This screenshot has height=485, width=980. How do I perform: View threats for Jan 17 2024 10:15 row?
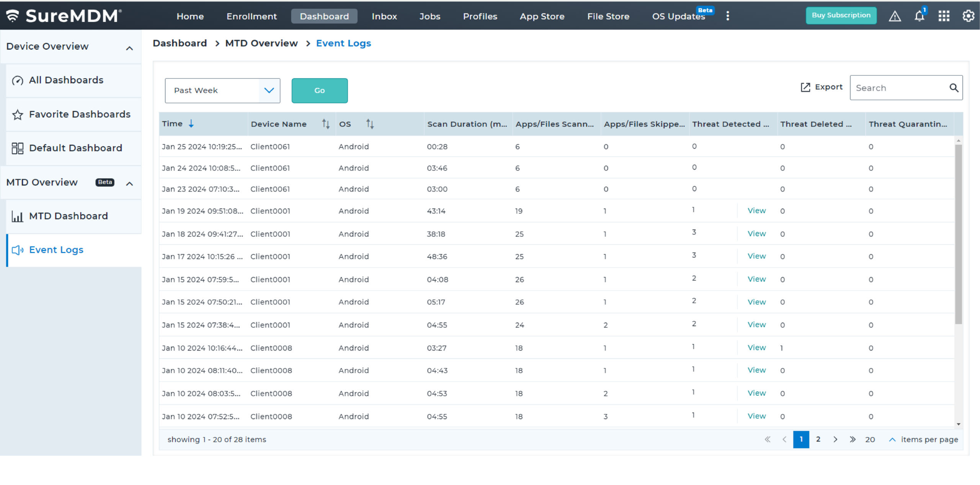tap(756, 256)
